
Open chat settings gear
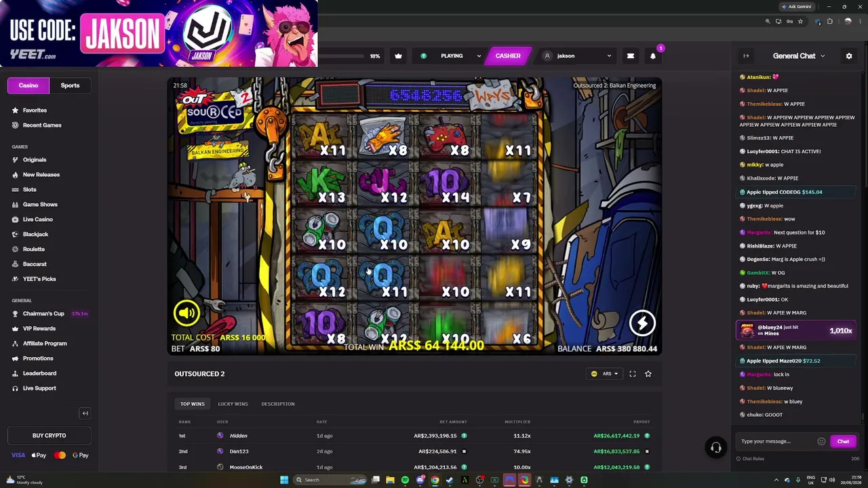(848, 56)
